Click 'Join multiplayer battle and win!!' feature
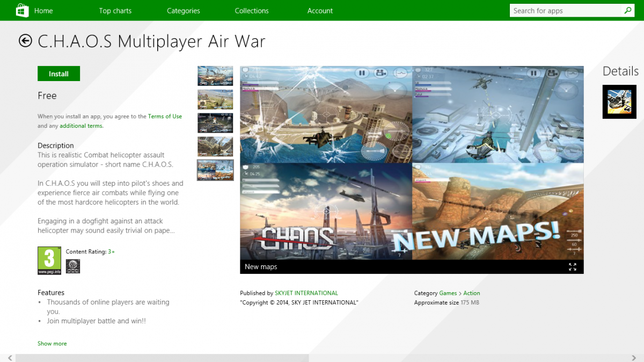 pyautogui.click(x=97, y=321)
